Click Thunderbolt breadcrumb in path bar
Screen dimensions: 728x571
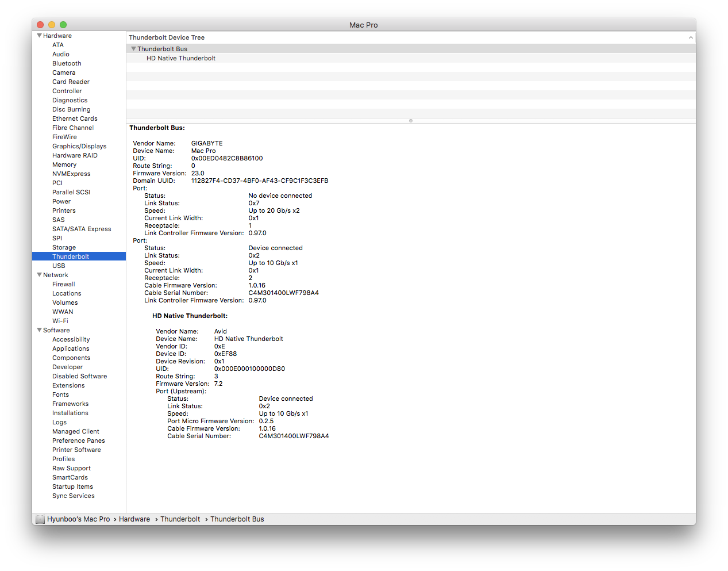pyautogui.click(x=180, y=519)
